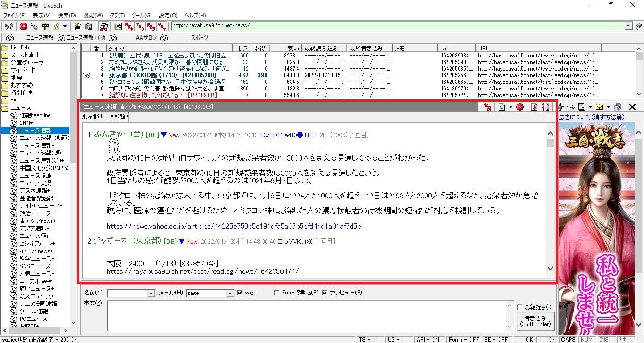Click TS - 1 status bar panel
The width and height of the screenshot is (644, 343).
[370, 339]
